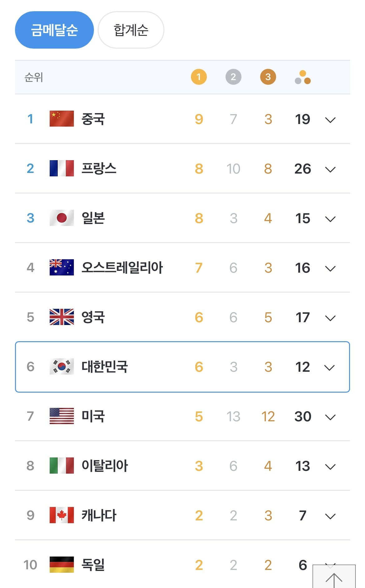Click the silver medal column icon
Image resolution: width=365 pixels, height=588 pixels.
click(x=233, y=77)
